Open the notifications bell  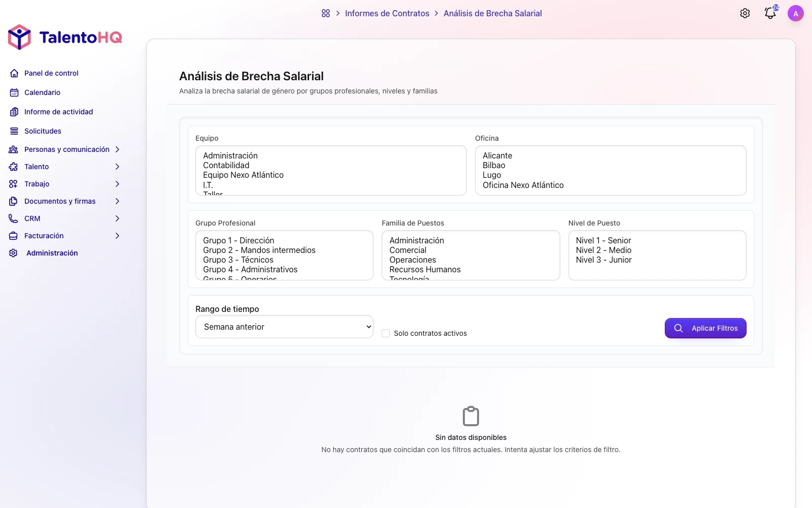click(x=770, y=13)
